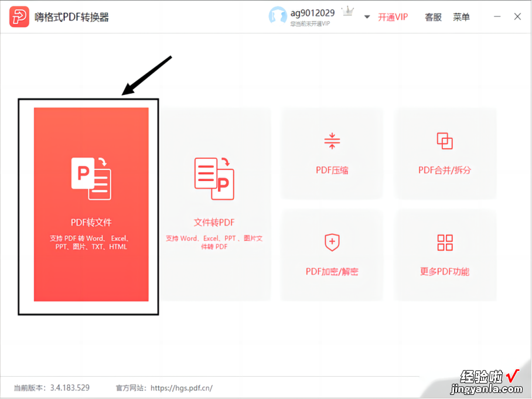Click the PDF转文件 icon
The image size is (532, 399).
[91, 179]
